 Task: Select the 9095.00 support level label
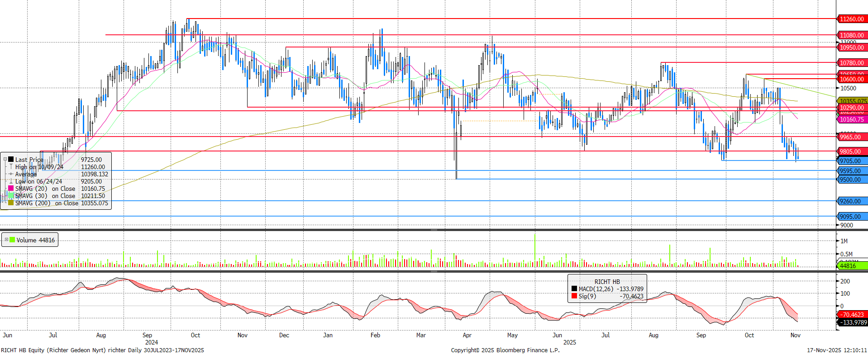click(850, 217)
